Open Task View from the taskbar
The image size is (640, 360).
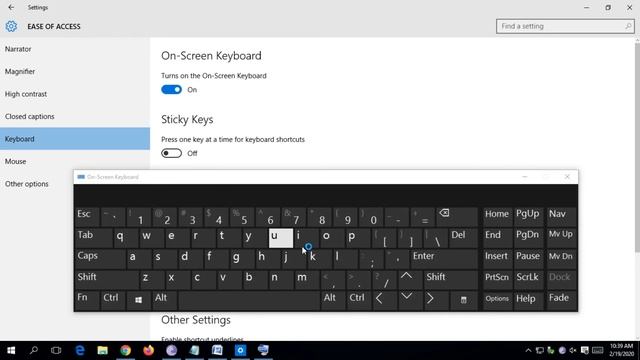(56, 350)
